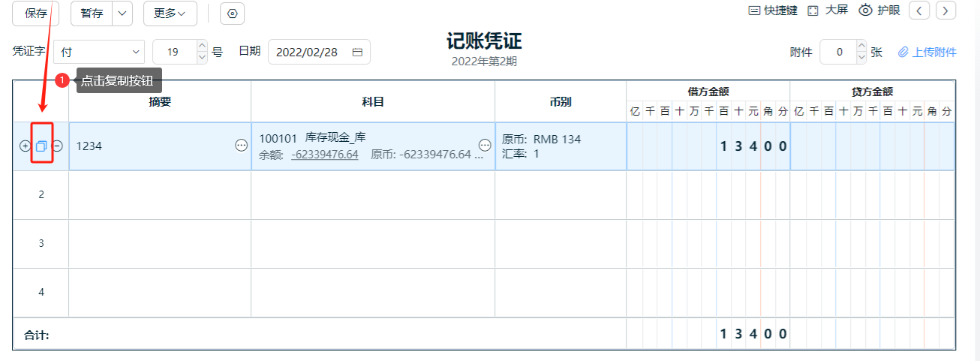Open the 凭证字 dropdown showing 付
This screenshot has width=980, height=361.
[x=99, y=53]
